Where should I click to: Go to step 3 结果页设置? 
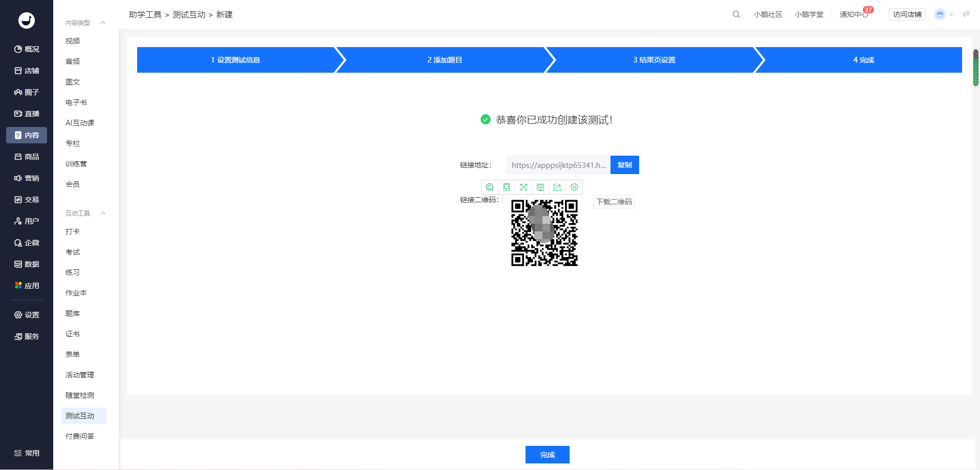click(x=654, y=60)
